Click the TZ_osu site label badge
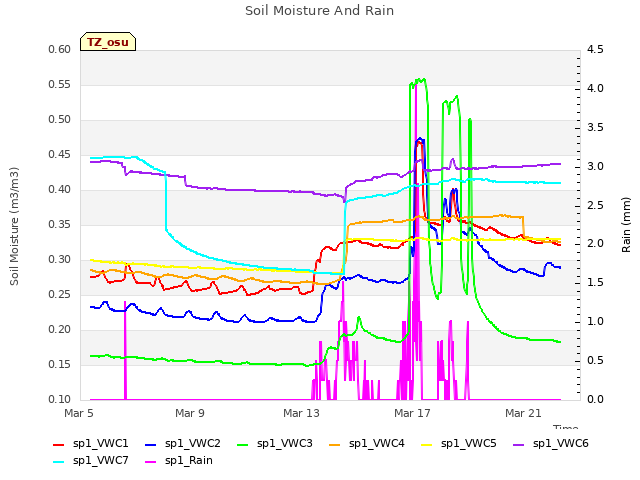Screen dimensions: 640x480 click(x=108, y=42)
